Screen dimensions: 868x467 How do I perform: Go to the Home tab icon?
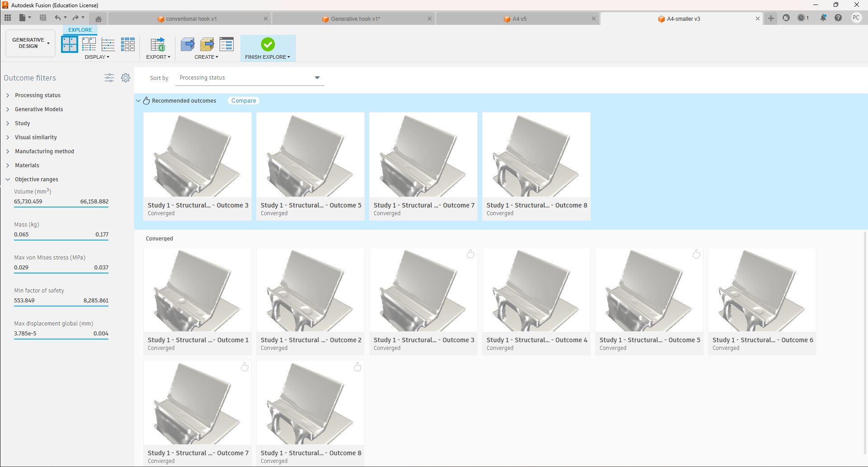click(x=98, y=19)
